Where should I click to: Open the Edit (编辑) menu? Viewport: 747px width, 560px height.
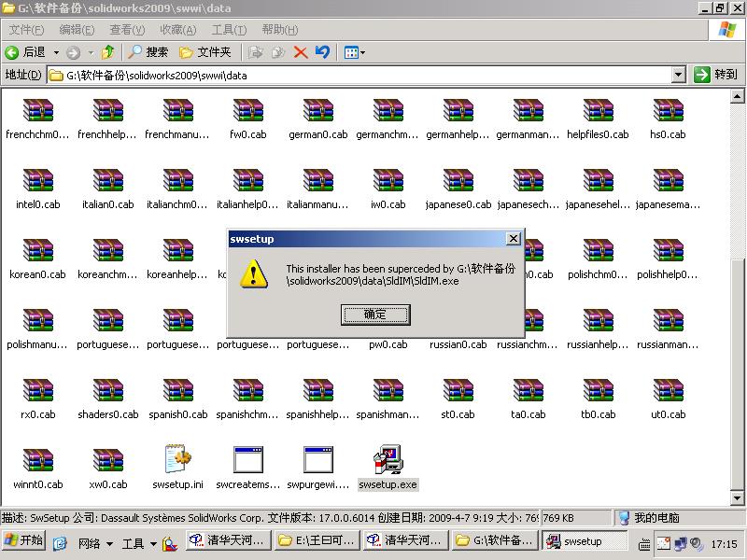coord(77,30)
